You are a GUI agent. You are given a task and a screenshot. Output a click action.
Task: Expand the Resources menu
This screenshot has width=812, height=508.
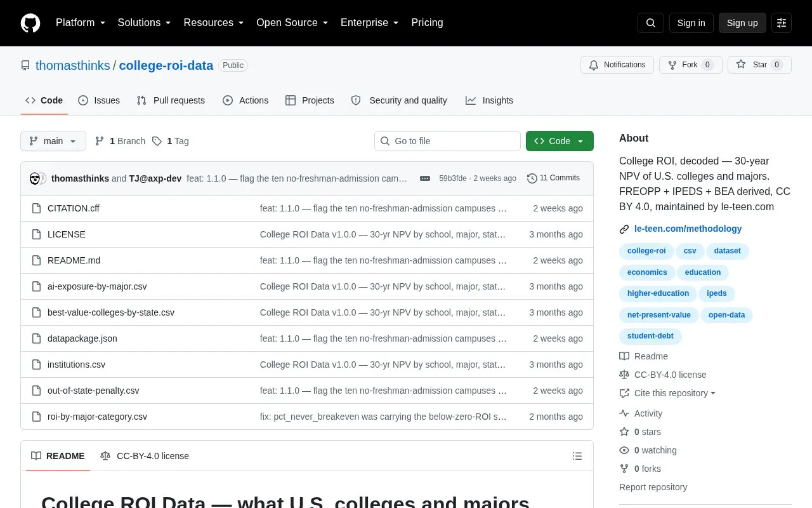[x=214, y=23]
